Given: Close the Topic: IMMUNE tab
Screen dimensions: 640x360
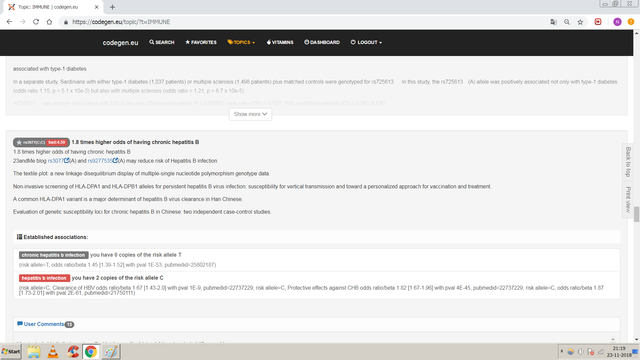Looking at the screenshot, I should (97, 7).
